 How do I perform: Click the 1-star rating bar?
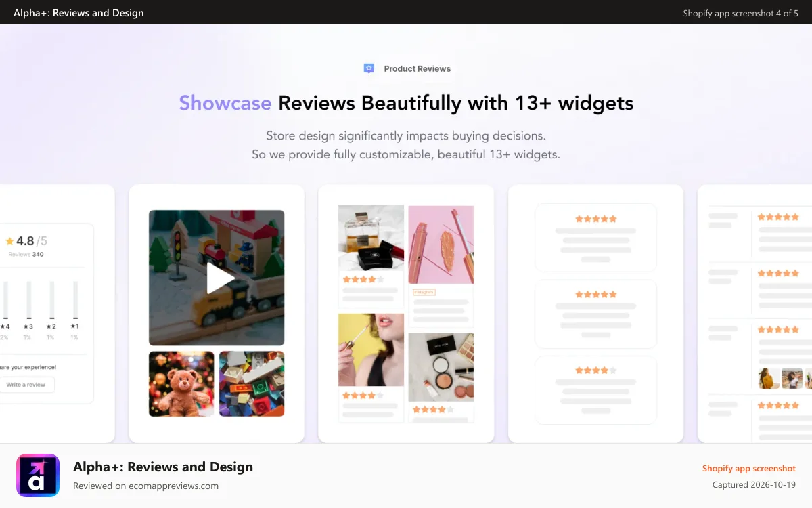coord(75,300)
